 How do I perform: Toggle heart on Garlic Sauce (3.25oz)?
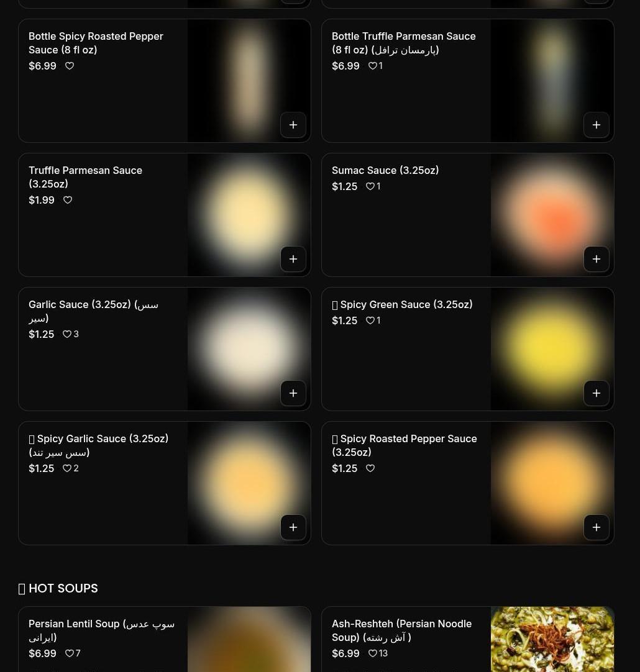[67, 334]
